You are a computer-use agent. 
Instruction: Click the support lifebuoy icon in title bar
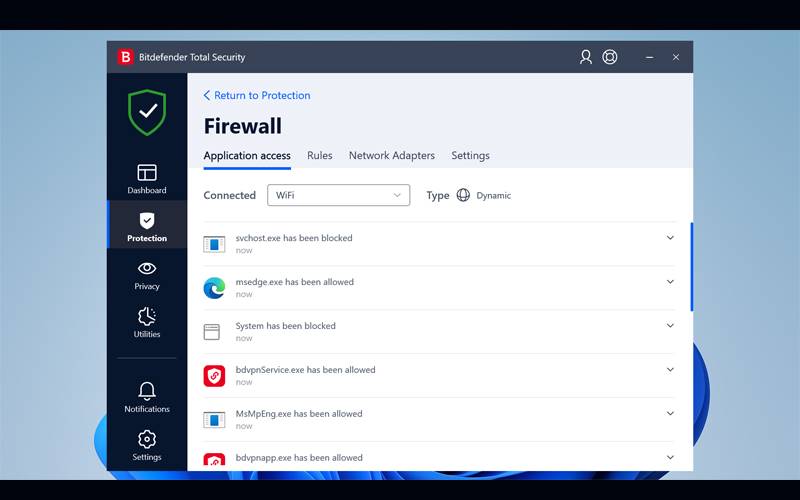610,57
